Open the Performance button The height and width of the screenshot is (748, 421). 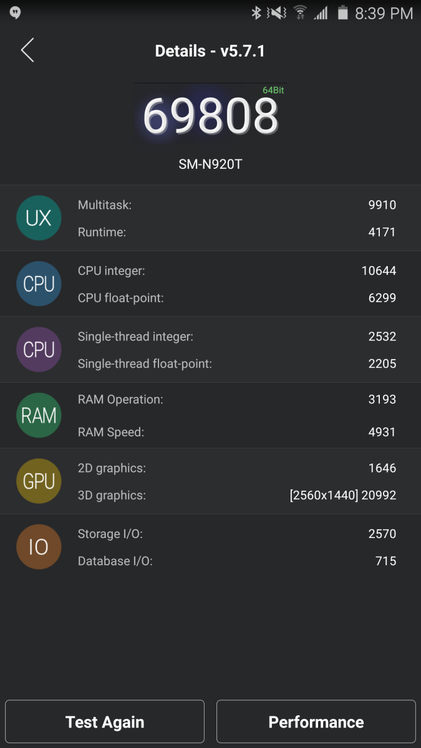point(316,721)
